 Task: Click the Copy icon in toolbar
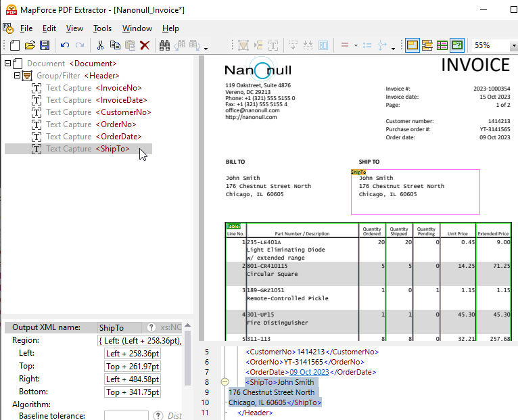(115, 45)
